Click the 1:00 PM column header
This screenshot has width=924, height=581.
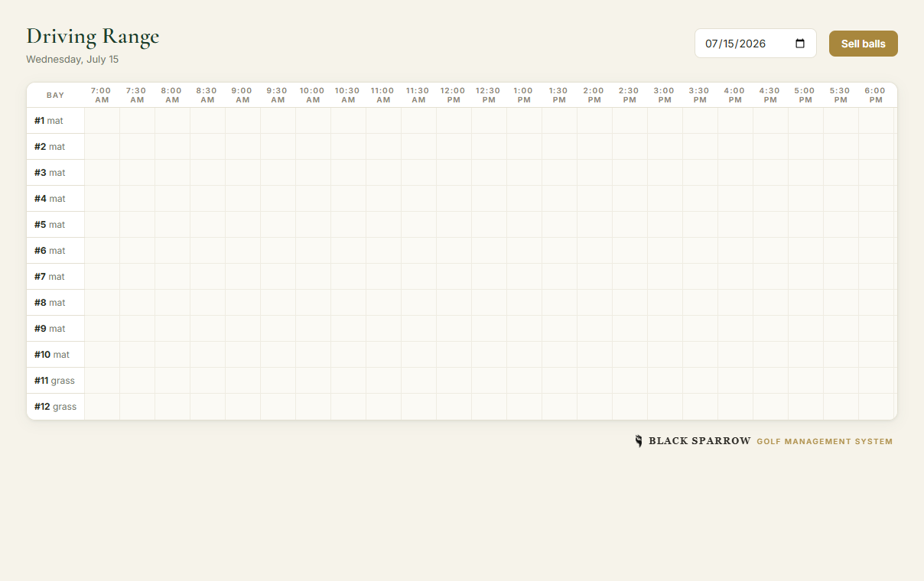pos(525,95)
